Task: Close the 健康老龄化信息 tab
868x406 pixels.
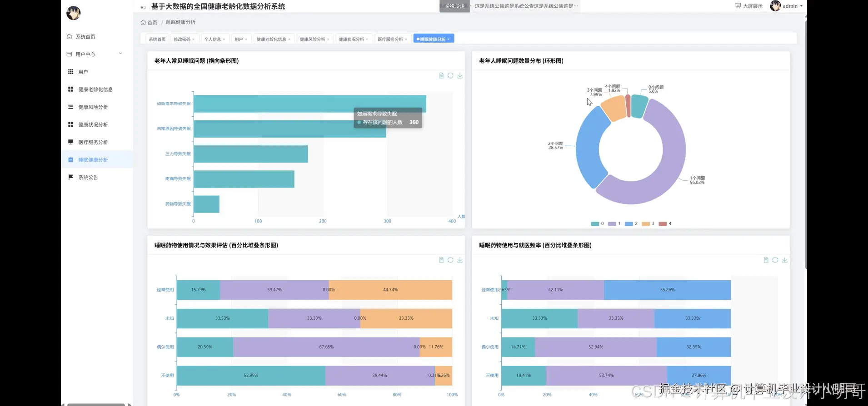Action: 289,40
